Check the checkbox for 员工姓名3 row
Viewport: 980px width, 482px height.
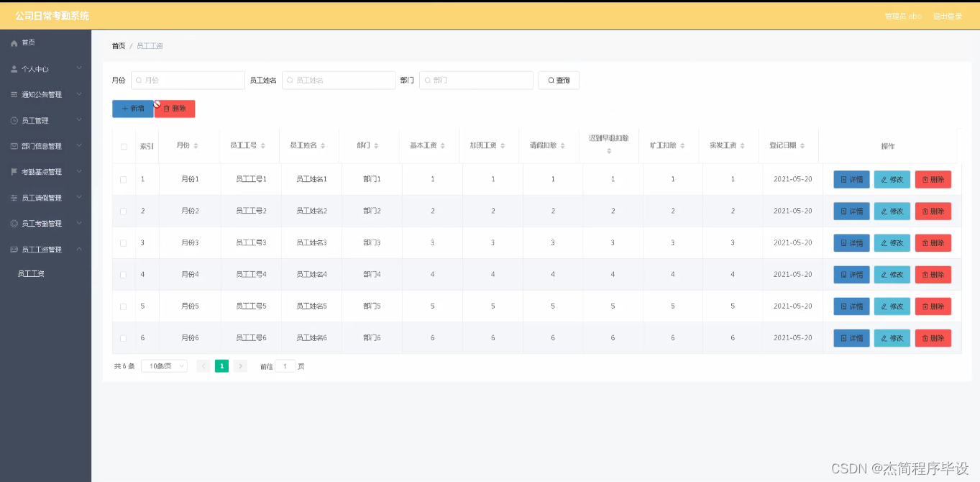[x=122, y=242]
